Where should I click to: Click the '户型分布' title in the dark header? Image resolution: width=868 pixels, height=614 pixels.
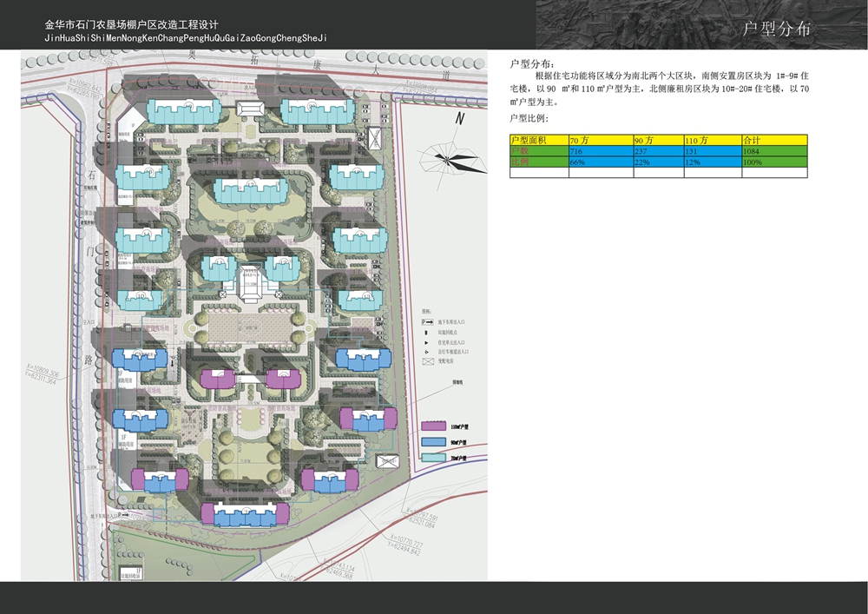tap(777, 30)
